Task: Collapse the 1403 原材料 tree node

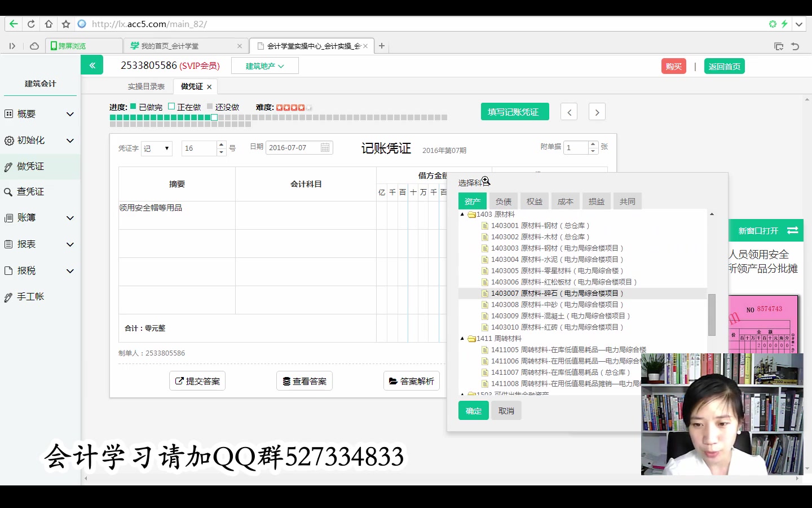Action: tap(462, 214)
